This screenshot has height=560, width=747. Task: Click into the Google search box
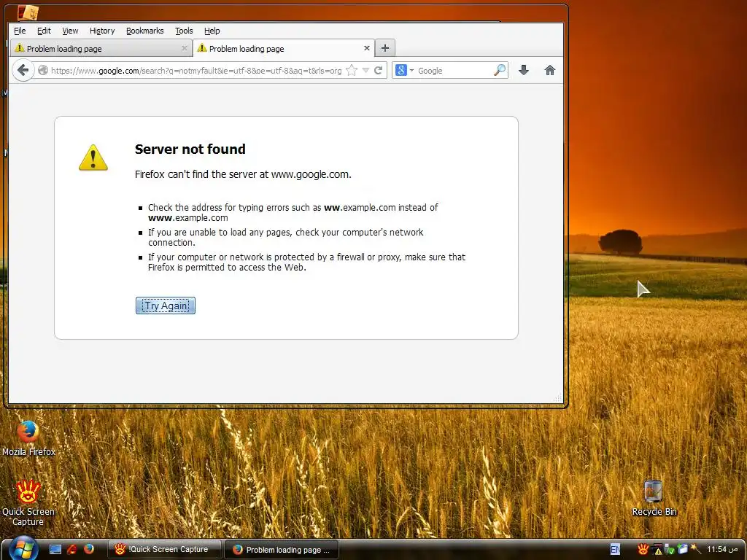click(454, 71)
